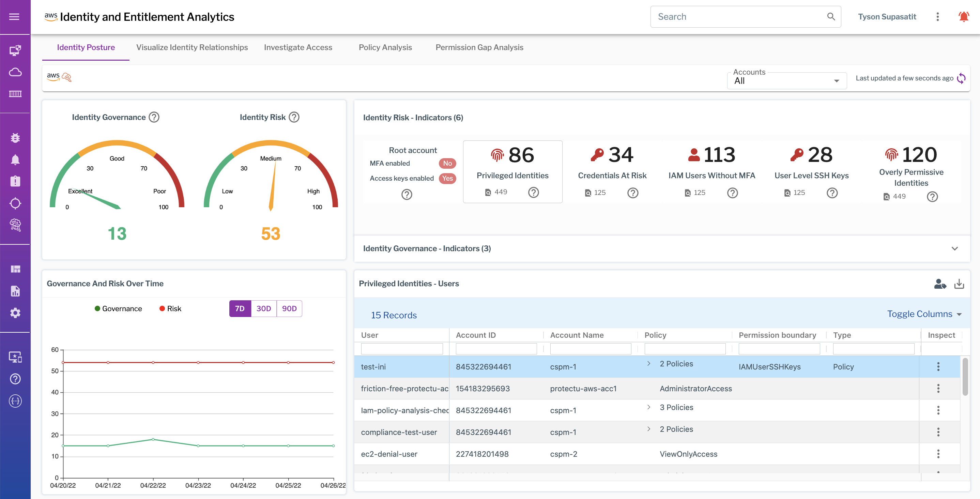This screenshot has height=499, width=980.
Task: Open the reports document icon in the sidebar
Action: tap(15, 291)
